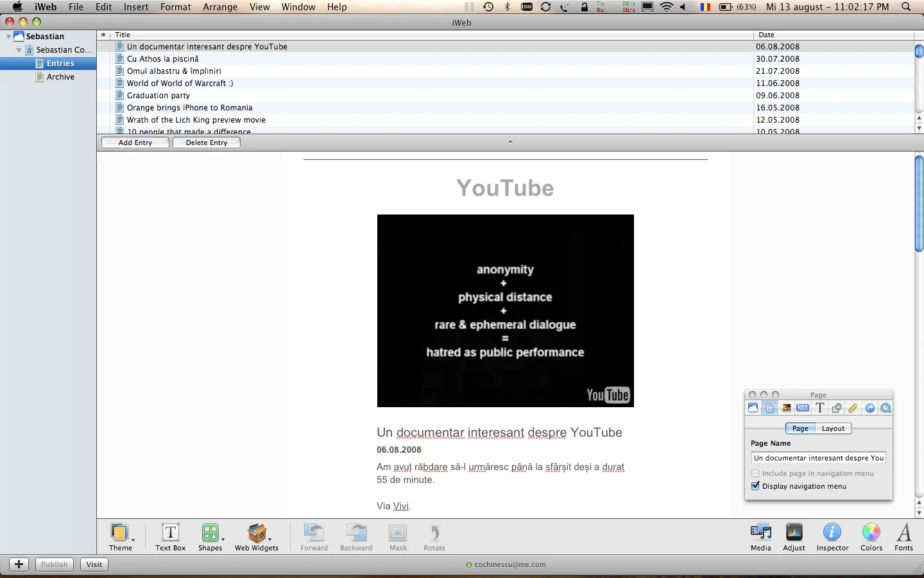The height and width of the screenshot is (578, 924).
Task: Open the QuickTime inspector icon
Action: tap(886, 408)
